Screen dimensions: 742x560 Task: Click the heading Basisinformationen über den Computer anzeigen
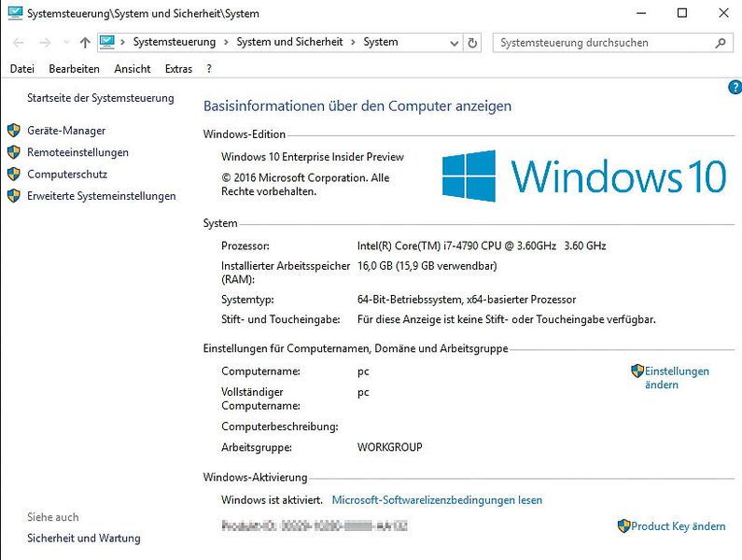pyautogui.click(x=357, y=106)
